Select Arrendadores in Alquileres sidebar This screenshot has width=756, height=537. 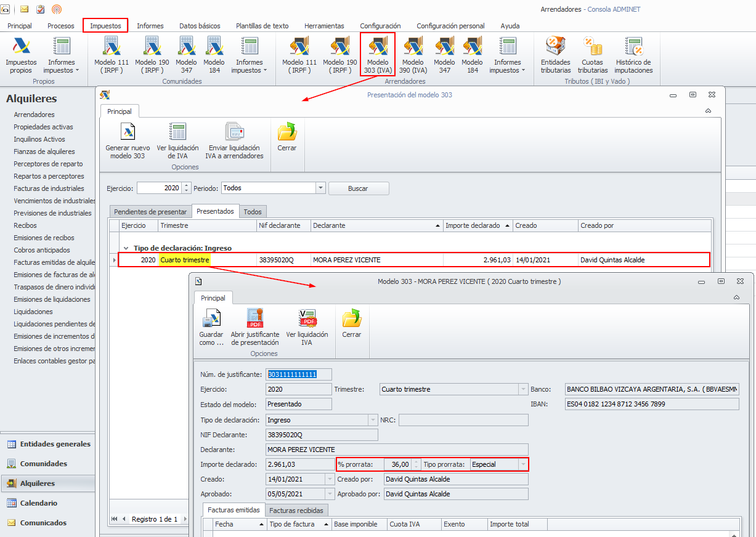(35, 115)
